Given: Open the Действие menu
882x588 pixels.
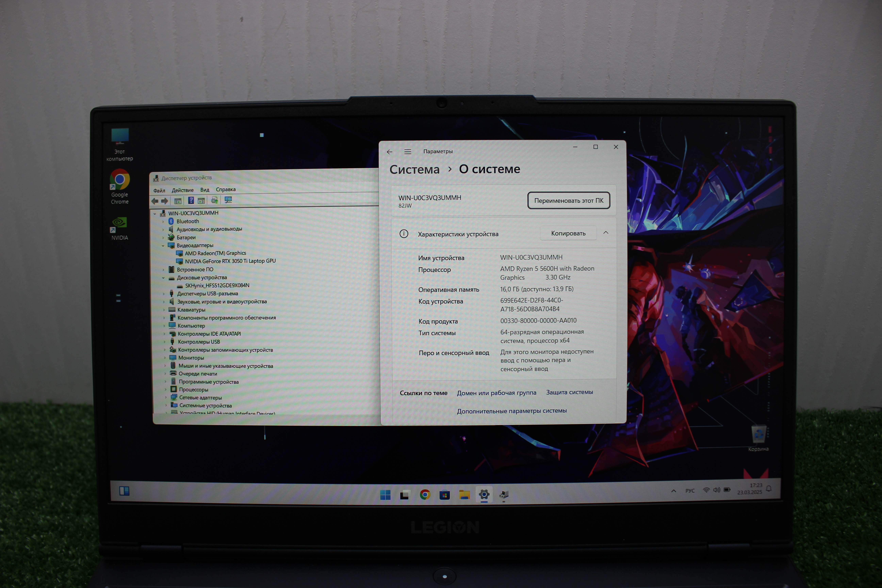Looking at the screenshot, I should click(x=183, y=190).
